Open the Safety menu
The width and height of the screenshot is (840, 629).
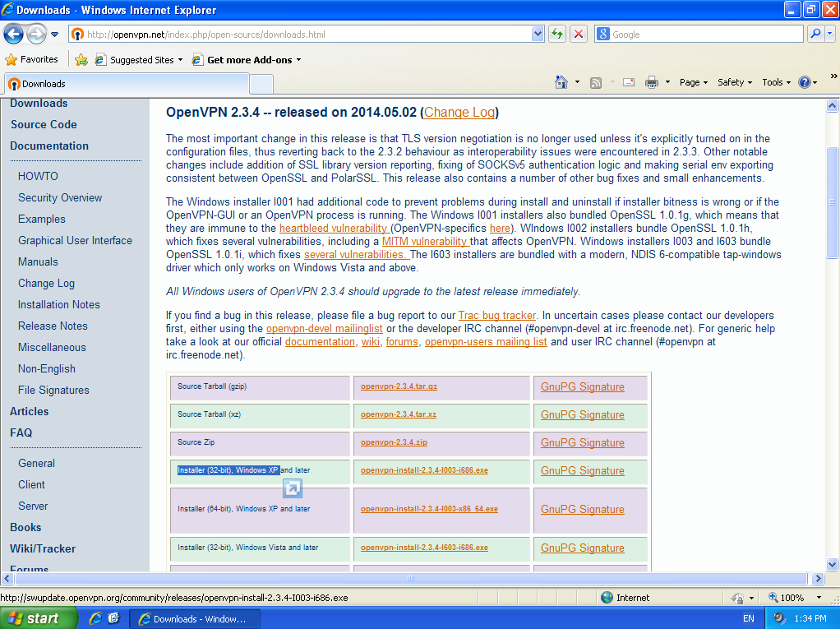[735, 82]
